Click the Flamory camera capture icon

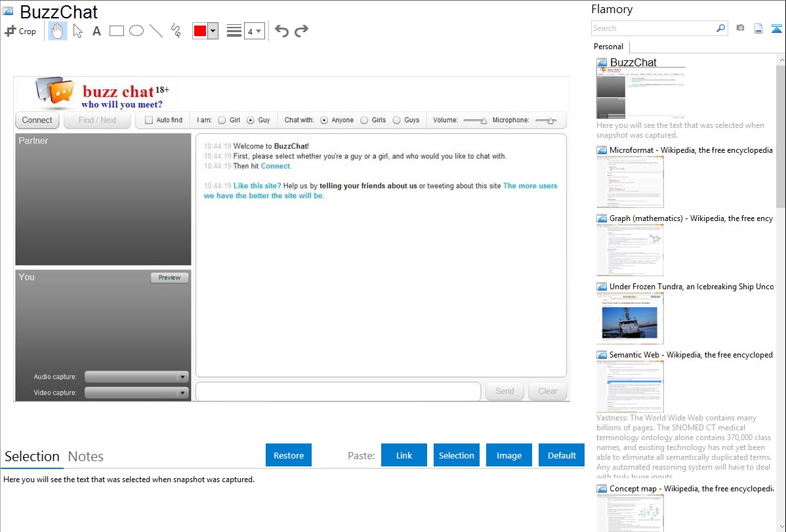pos(740,28)
